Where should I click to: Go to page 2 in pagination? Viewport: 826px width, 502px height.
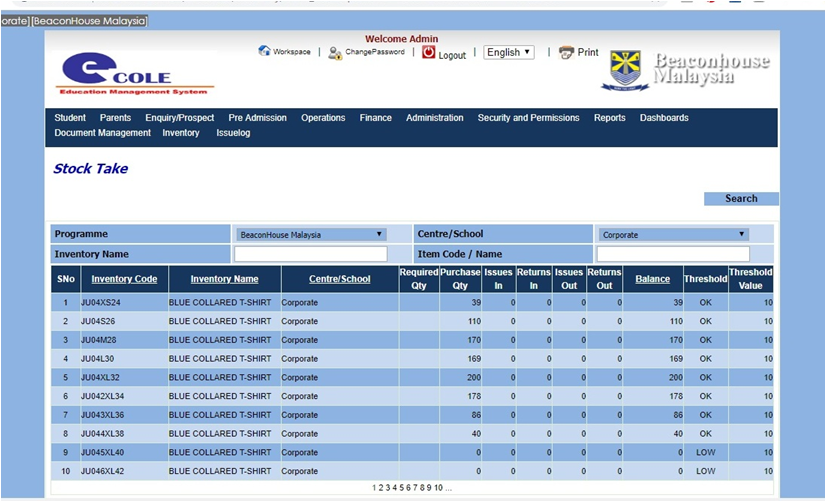click(381, 488)
